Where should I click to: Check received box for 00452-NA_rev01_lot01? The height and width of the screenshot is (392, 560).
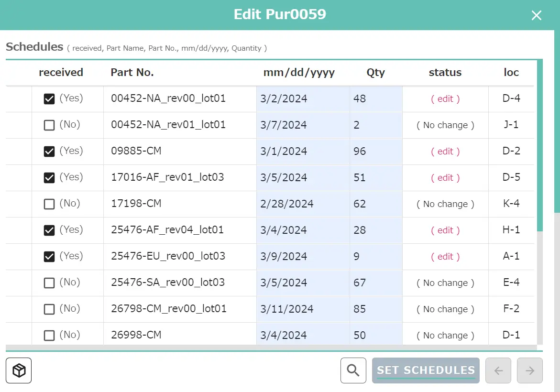point(49,125)
